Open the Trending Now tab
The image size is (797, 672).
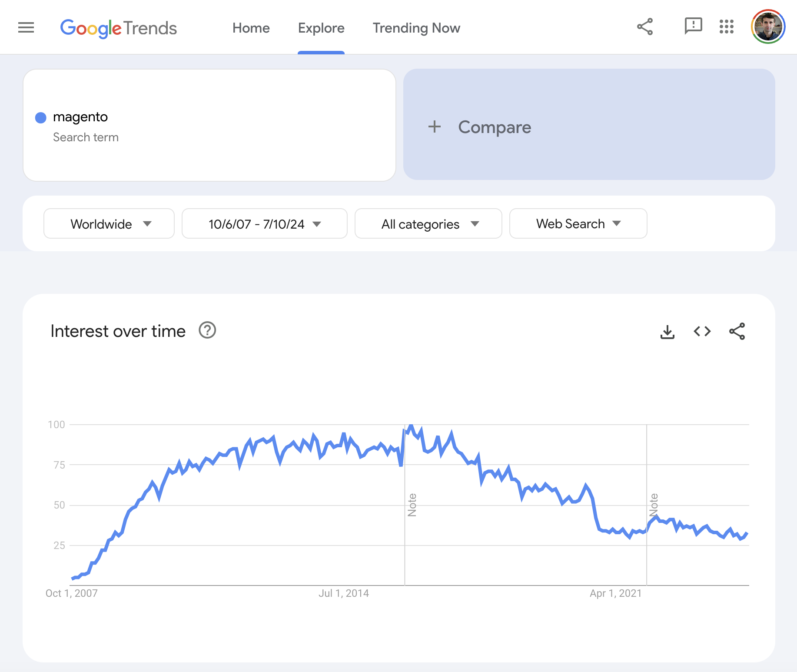(x=416, y=28)
